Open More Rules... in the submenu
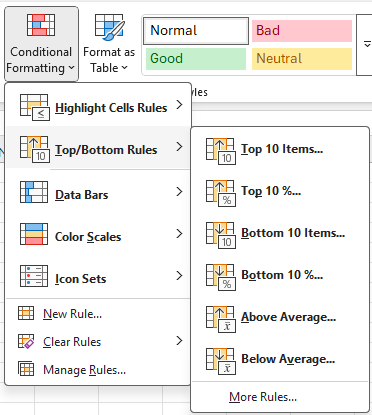The width and height of the screenshot is (372, 415). point(280,397)
